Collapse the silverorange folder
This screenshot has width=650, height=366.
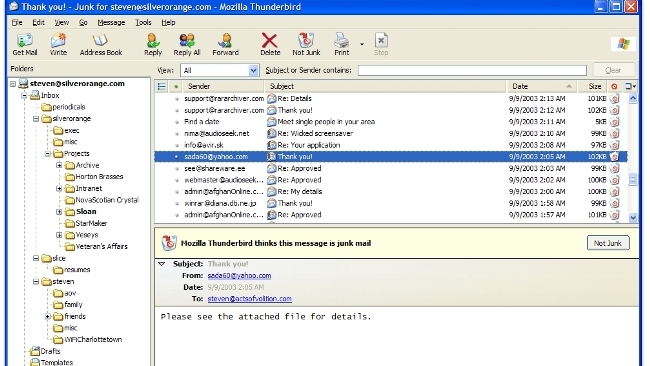(x=36, y=119)
